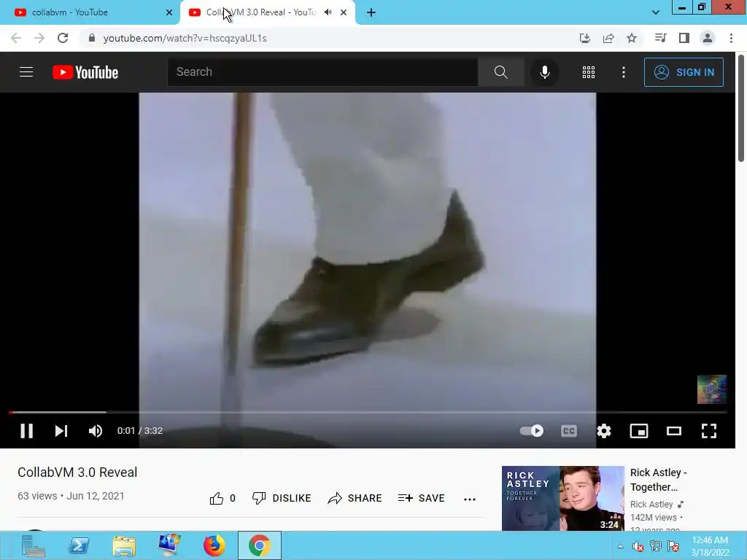Reload the current page

tap(63, 38)
